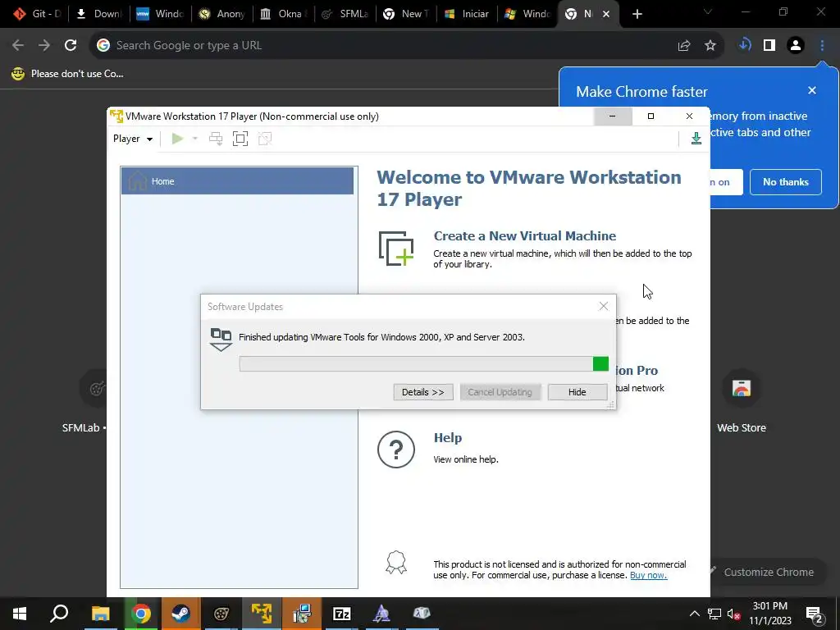This screenshot has height=630, width=840.
Task: Switch to the Downloads Chrome tab
Action: (x=100, y=14)
